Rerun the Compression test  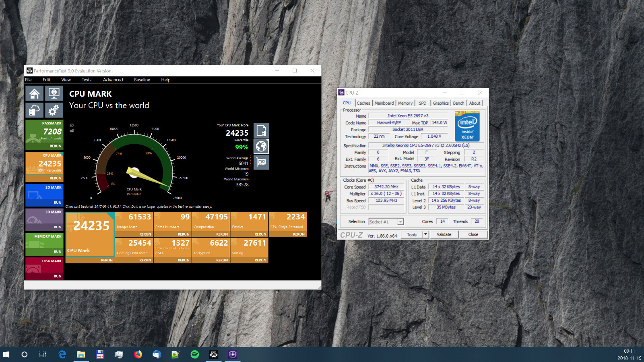pos(222,234)
